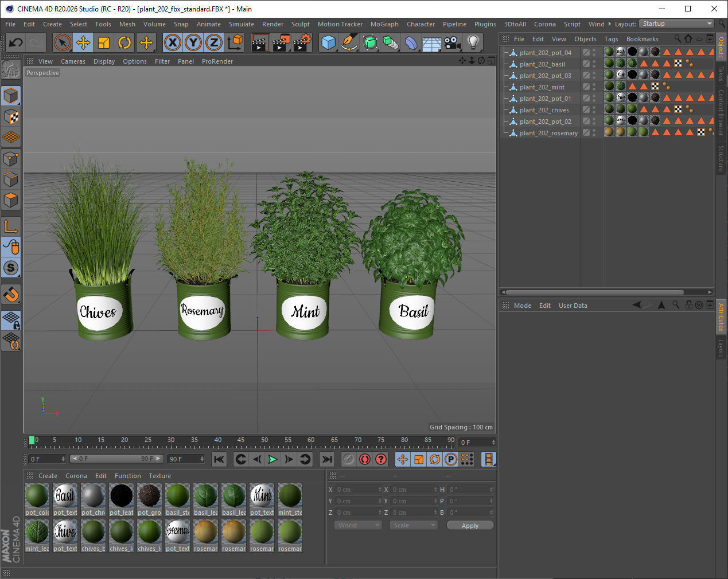The image size is (728, 579).
Task: Open the MoGraph menu
Action: 384,24
